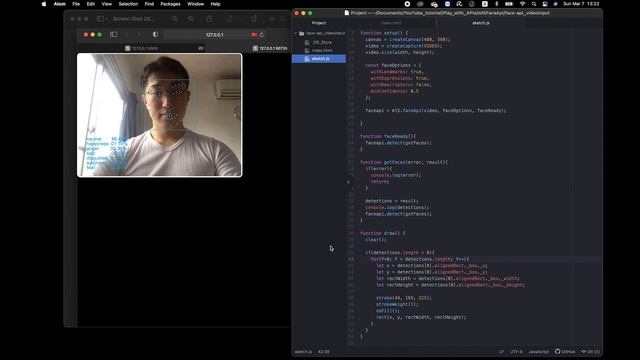Click the red camera indicator in Safari address bar

click(254, 35)
